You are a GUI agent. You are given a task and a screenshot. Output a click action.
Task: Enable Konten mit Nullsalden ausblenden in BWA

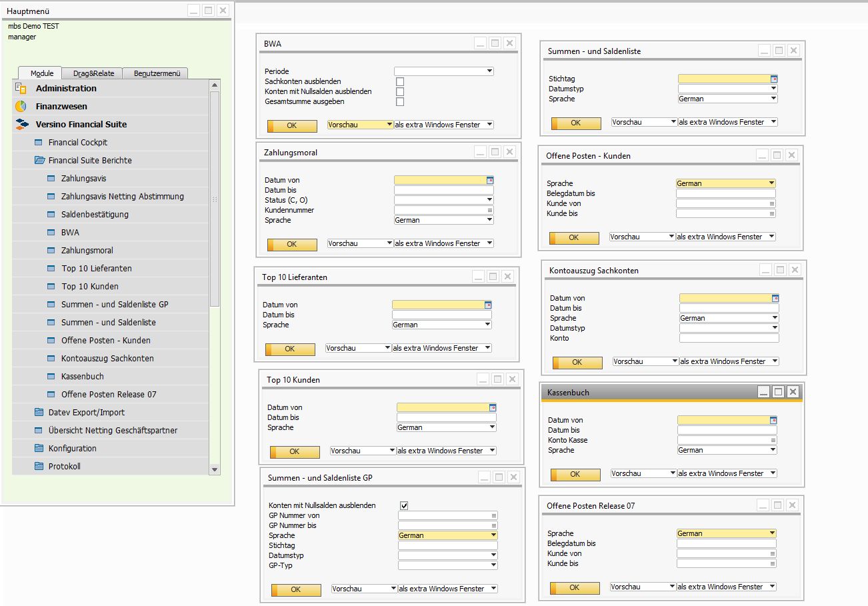point(400,91)
